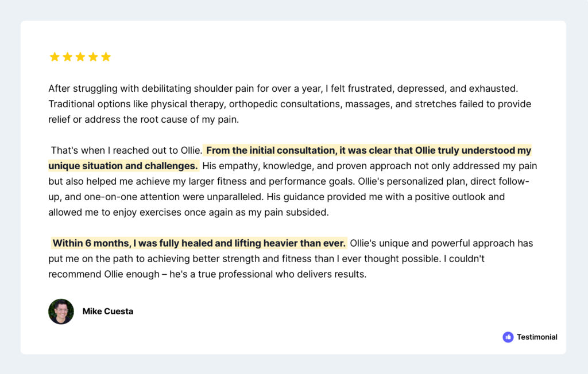
Task: Click the purple thumbs-up Testimonial icon
Action: (508, 337)
